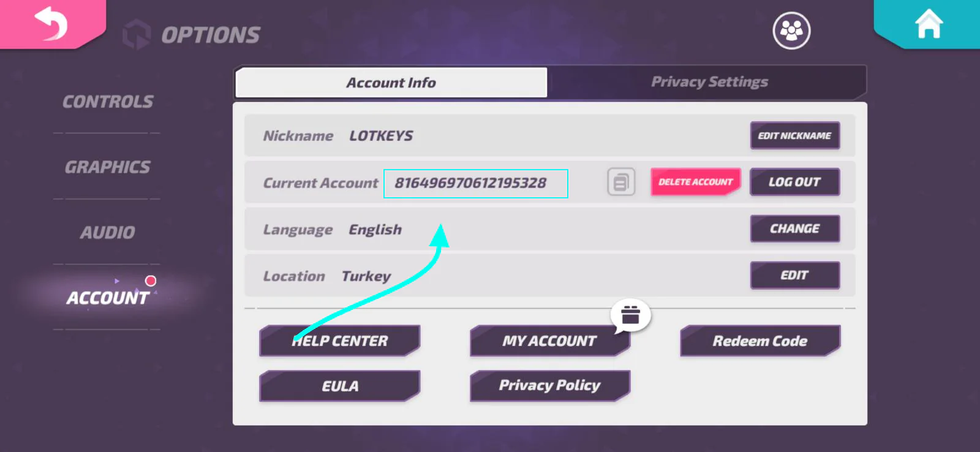The image size is (980, 452).
Task: Open the Graphics options section
Action: 108,167
